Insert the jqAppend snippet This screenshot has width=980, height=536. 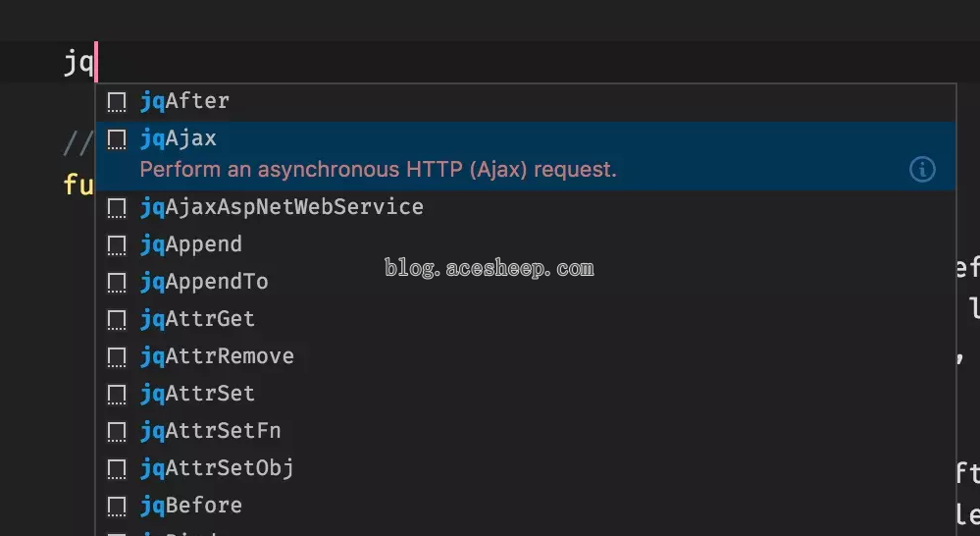pyautogui.click(x=191, y=244)
